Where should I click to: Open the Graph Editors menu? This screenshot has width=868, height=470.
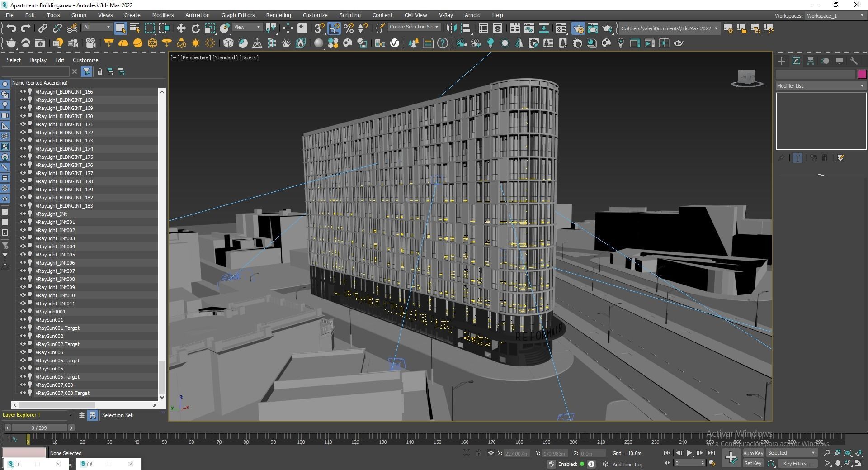(238, 15)
